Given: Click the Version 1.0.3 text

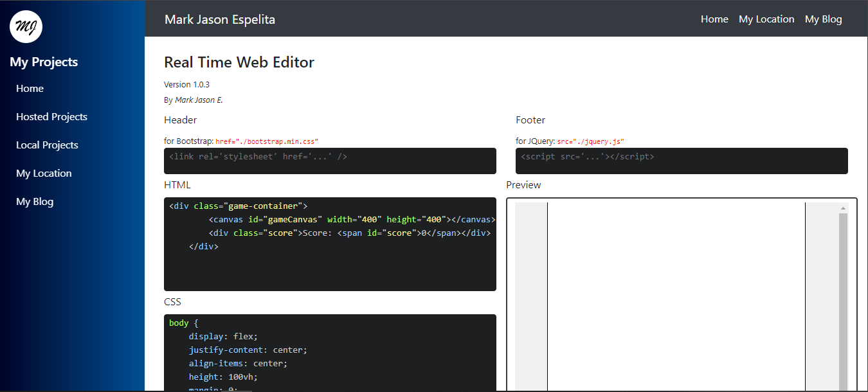Looking at the screenshot, I should (x=186, y=84).
